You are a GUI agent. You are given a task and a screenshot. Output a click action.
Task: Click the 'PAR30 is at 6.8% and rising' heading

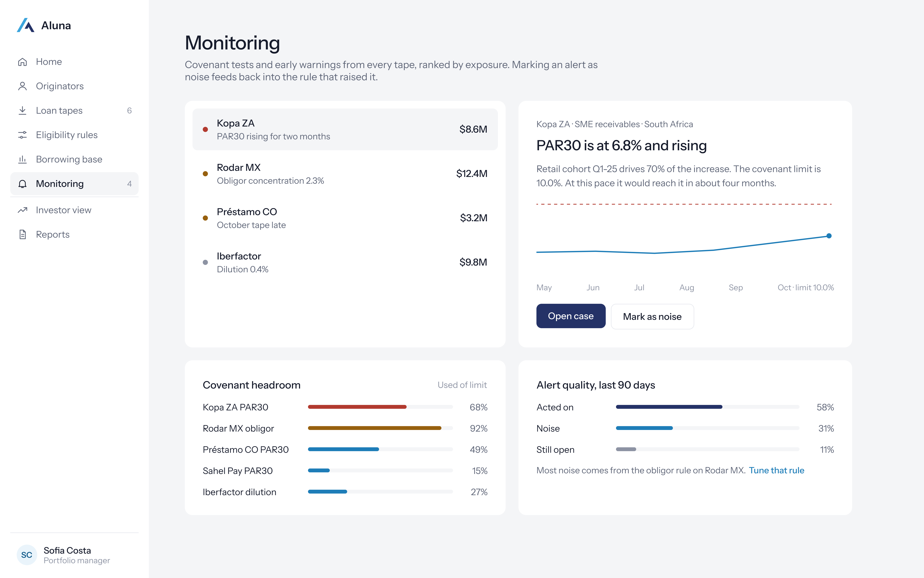(x=621, y=146)
